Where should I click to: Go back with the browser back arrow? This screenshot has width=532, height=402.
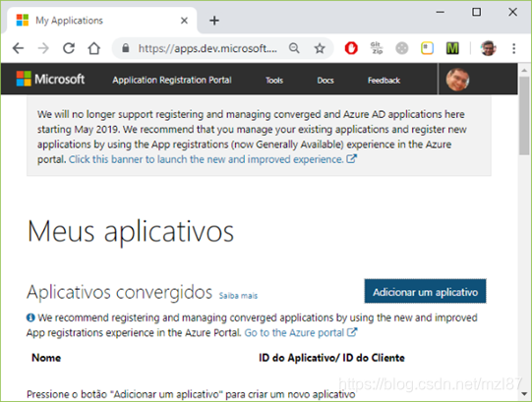tap(18, 48)
